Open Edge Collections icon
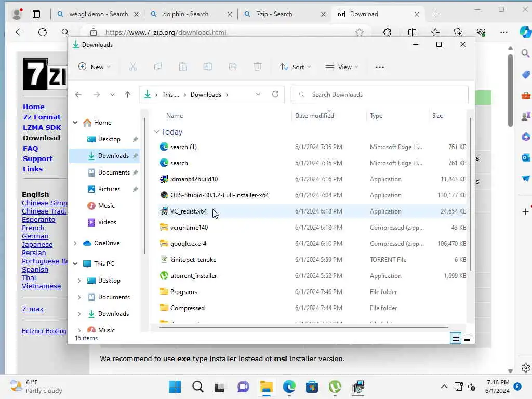 coord(458,32)
